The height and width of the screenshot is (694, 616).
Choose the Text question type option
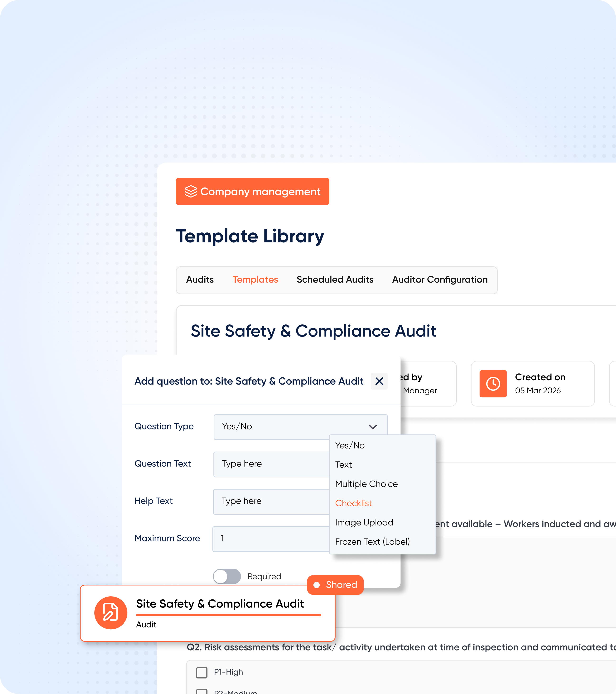point(343,465)
